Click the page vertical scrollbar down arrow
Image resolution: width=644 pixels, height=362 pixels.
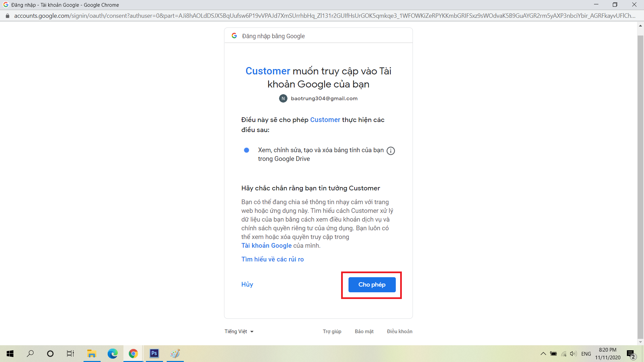pyautogui.click(x=640, y=342)
